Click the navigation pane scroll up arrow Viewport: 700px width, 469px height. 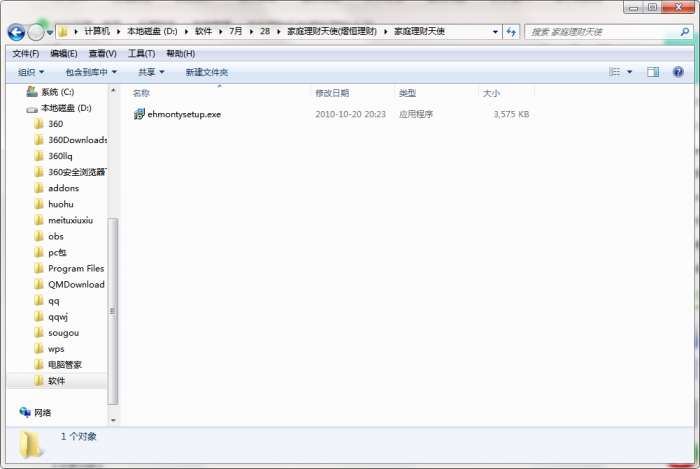(113, 90)
